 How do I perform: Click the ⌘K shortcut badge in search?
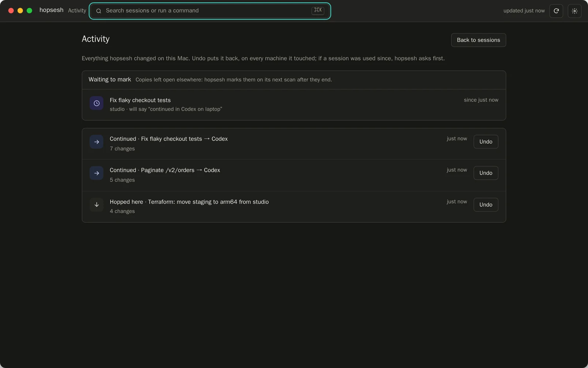(318, 10)
